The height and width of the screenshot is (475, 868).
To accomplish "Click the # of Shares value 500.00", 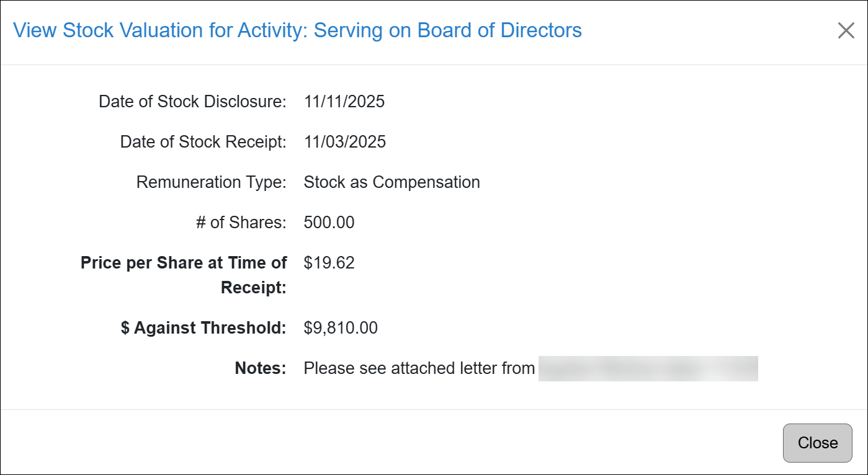I will (x=328, y=222).
